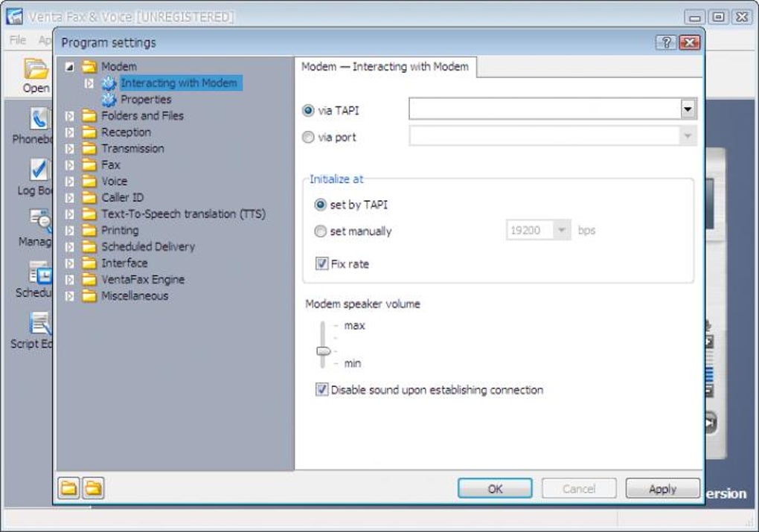Click the Folders and Files folder icon
Viewport: 759px width, 532px height.
[x=89, y=115]
